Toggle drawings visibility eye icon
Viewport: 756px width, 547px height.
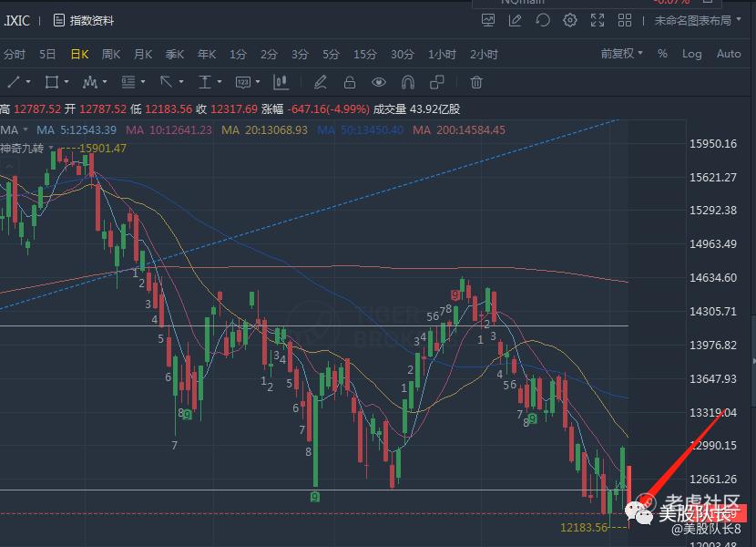click(379, 83)
